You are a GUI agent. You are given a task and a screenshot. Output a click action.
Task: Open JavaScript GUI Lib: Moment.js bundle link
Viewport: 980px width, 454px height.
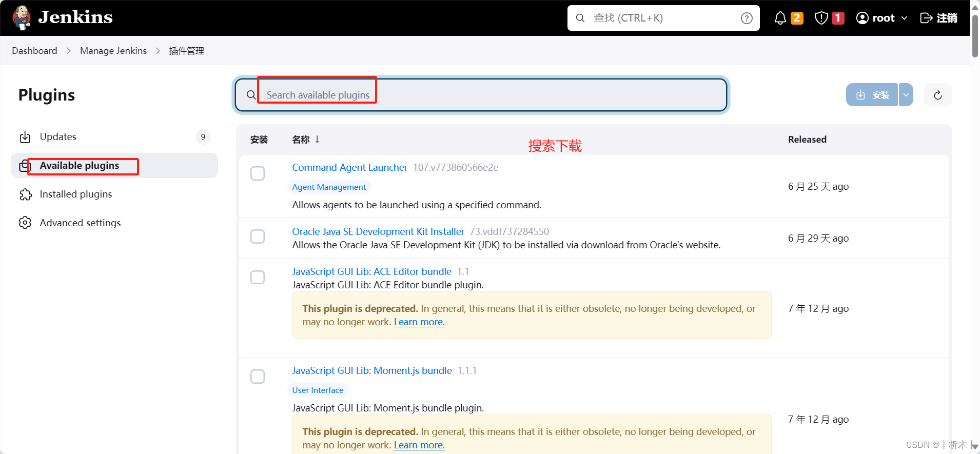pyautogui.click(x=372, y=370)
